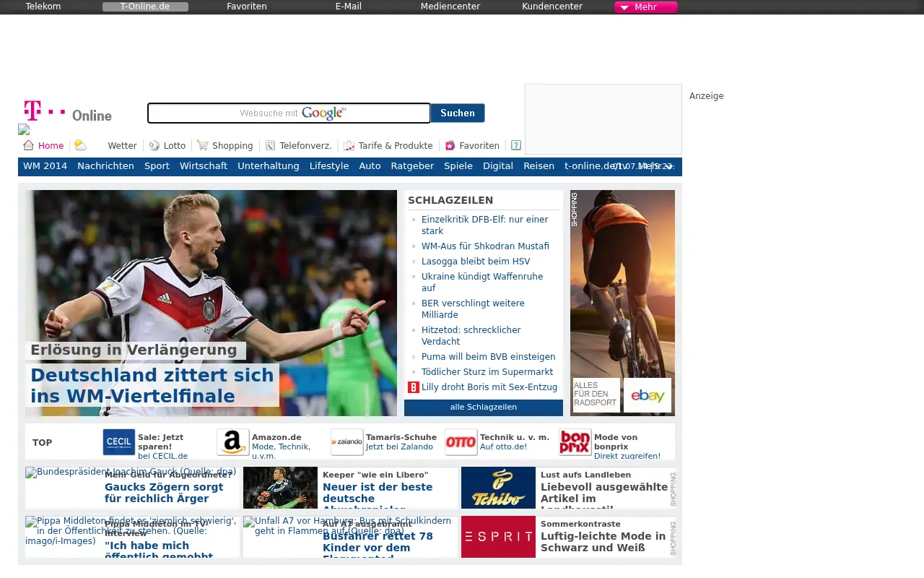Screen dimensions: 924x578
Task: Open Tödlicher Sturz im Supermarkt headline
Action: pos(487,372)
